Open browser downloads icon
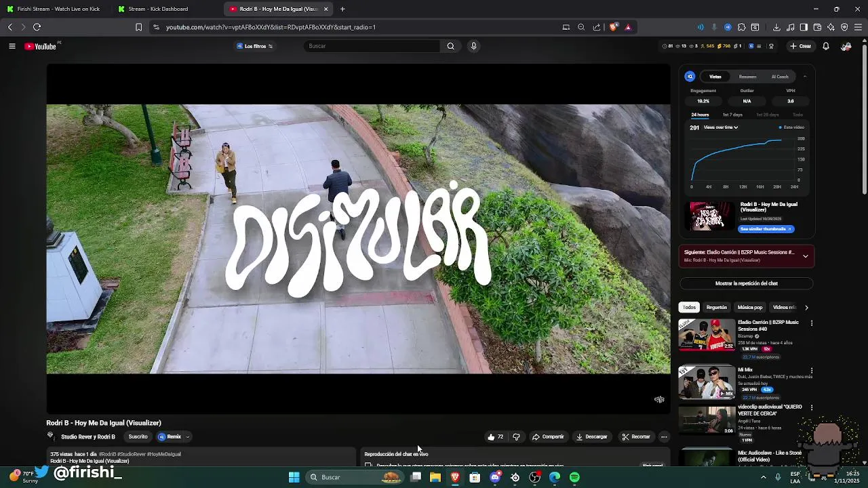The image size is (868, 488). pyautogui.click(x=776, y=27)
